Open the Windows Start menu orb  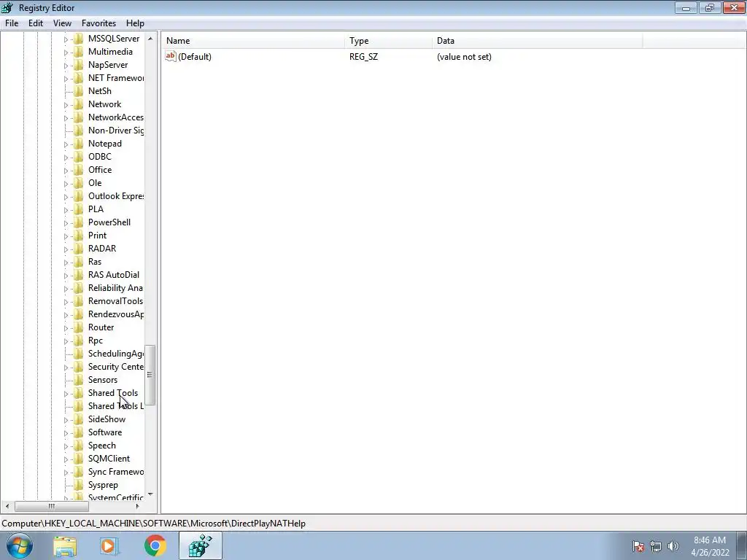[x=20, y=545]
